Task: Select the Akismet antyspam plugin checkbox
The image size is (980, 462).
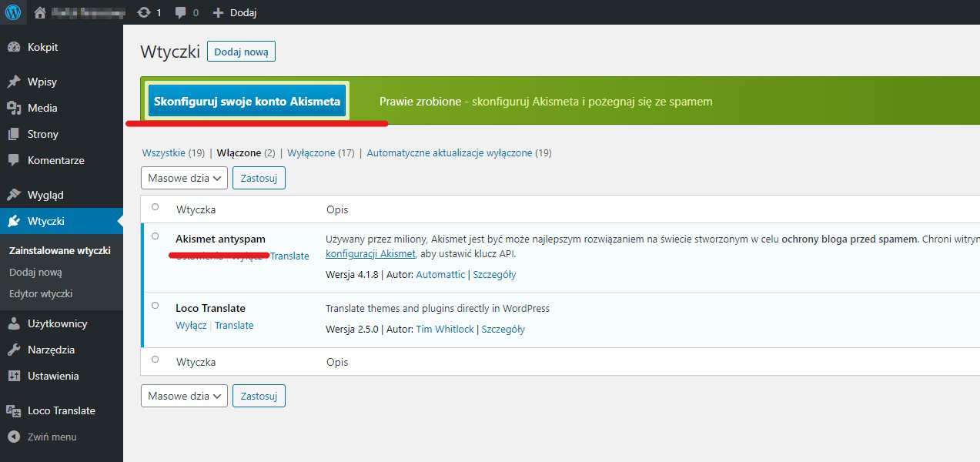Action: (156, 236)
